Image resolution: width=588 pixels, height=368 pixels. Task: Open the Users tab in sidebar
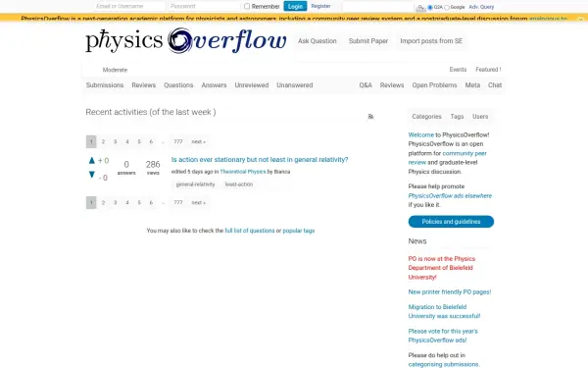[480, 117]
